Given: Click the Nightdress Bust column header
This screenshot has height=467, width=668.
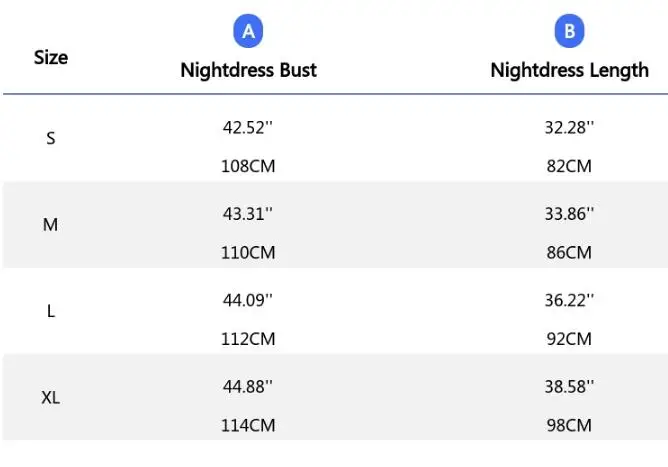Looking at the screenshot, I should (x=248, y=70).
